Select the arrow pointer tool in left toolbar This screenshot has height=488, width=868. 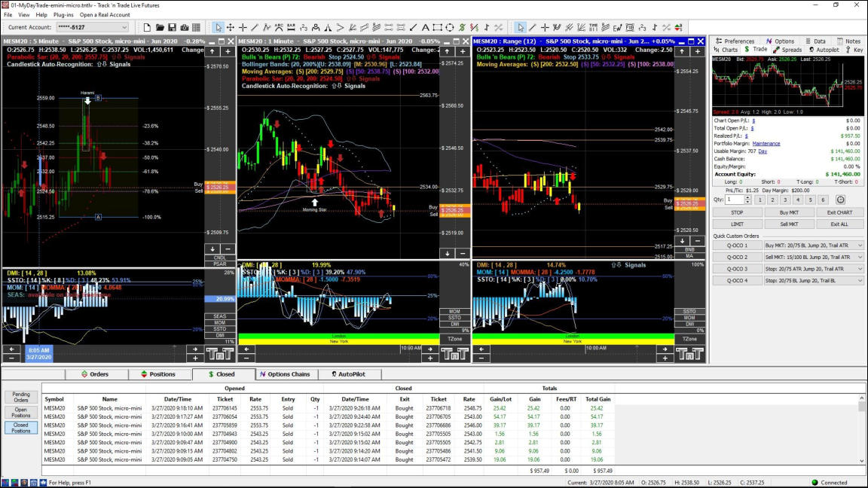(218, 28)
